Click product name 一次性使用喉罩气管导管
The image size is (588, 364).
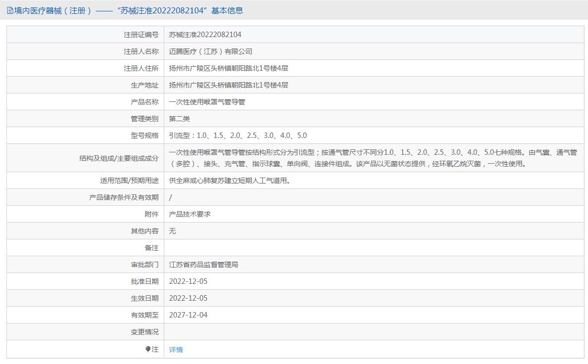[x=207, y=102]
